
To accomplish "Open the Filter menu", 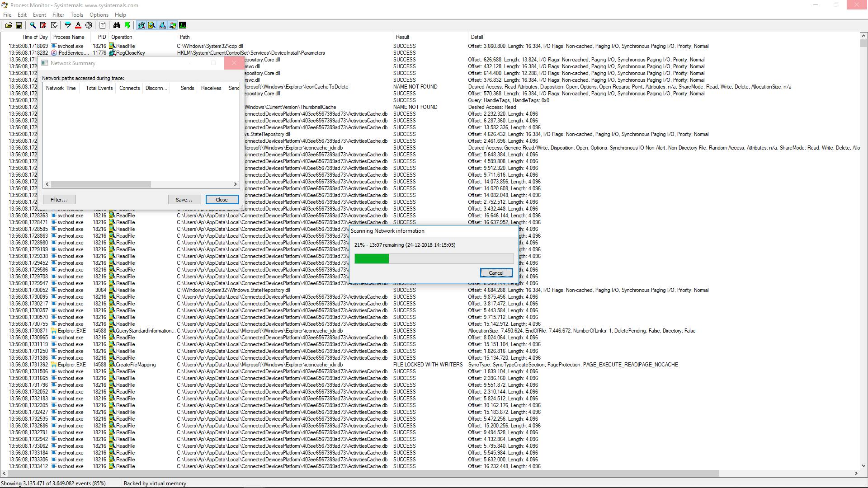I will [x=58, y=15].
